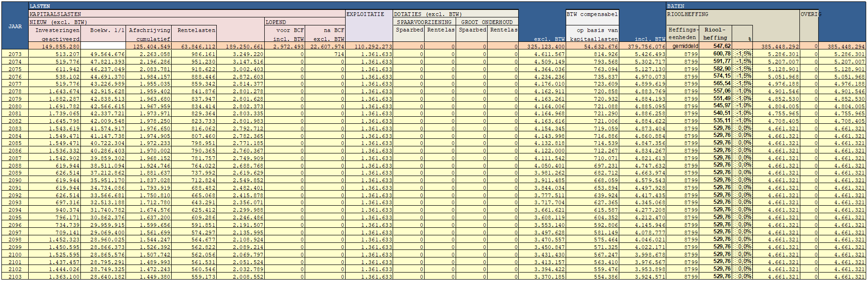868x281 pixels.
Task: Click the SPAARVOORZIENING subheader
Action: click(424, 22)
